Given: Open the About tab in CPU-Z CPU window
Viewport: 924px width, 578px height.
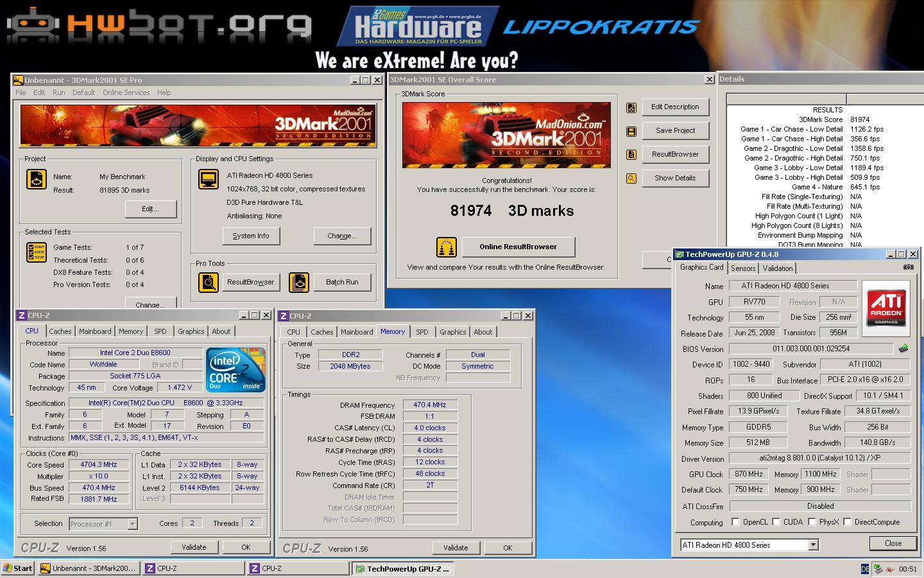Looking at the screenshot, I should (x=221, y=331).
